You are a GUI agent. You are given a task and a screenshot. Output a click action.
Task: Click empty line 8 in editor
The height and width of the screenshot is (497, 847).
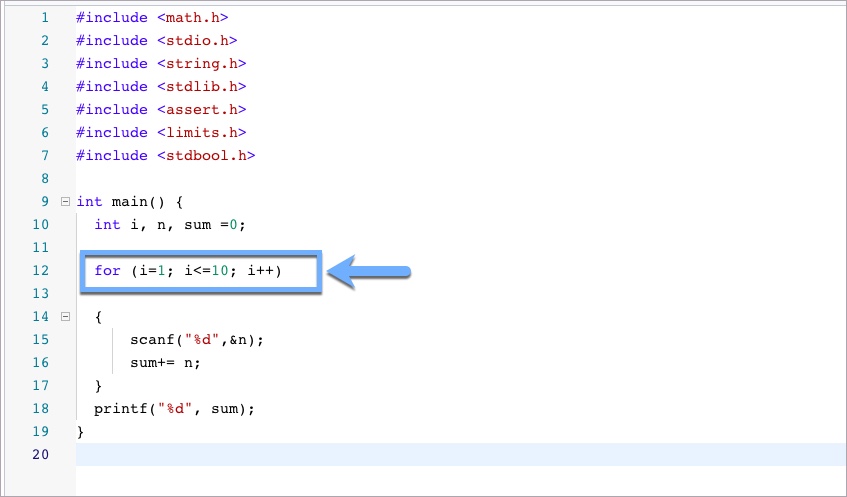click(461, 178)
